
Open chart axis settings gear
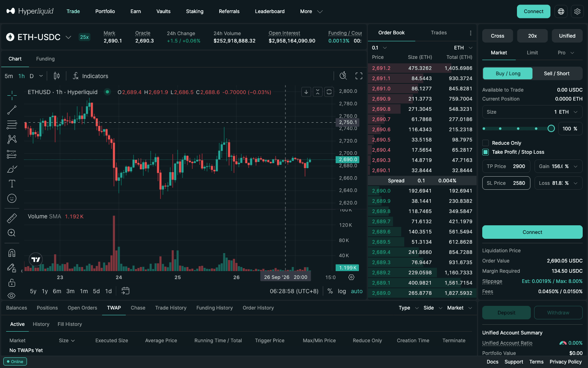(351, 277)
